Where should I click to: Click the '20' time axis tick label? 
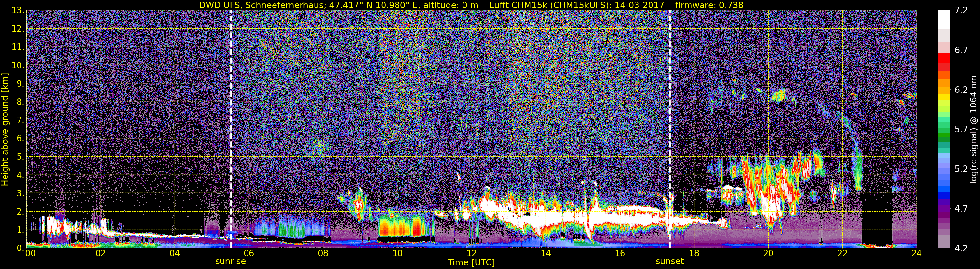coord(768,253)
